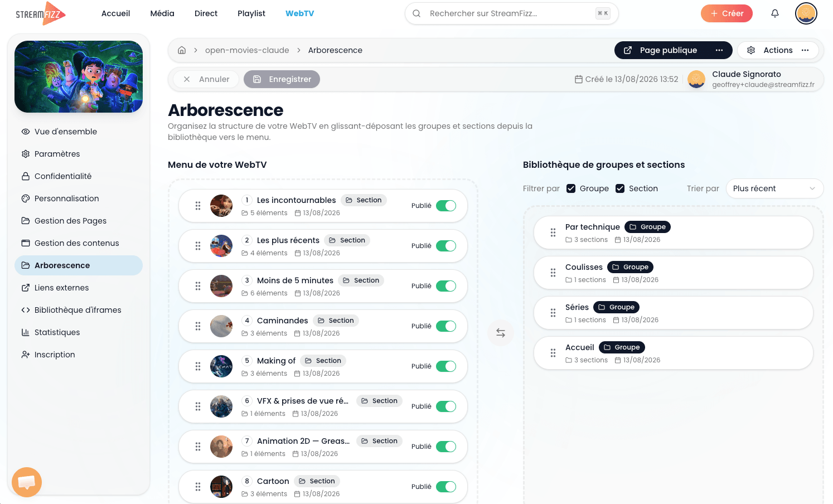Open Média in top navigation

tap(162, 13)
